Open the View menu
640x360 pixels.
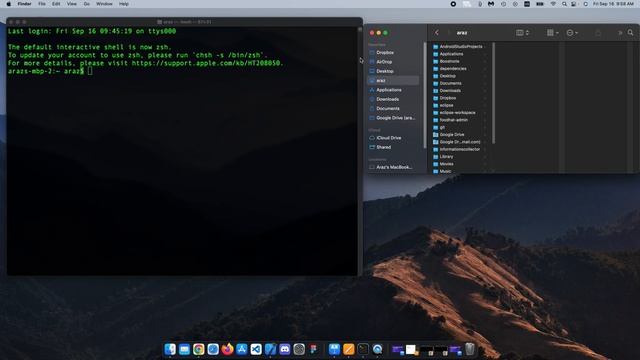tap(71, 4)
